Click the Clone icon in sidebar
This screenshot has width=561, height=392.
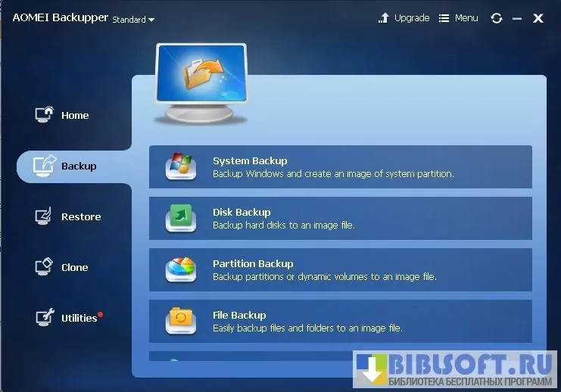click(x=45, y=267)
